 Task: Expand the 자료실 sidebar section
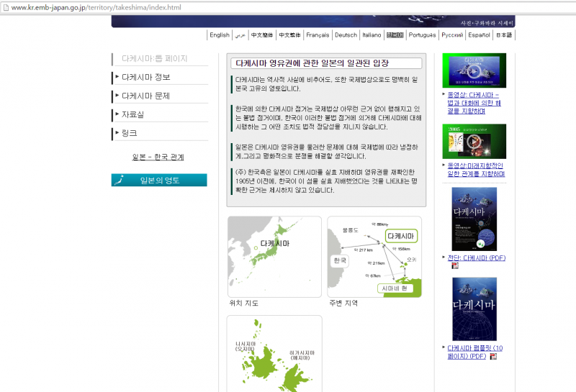(x=132, y=114)
